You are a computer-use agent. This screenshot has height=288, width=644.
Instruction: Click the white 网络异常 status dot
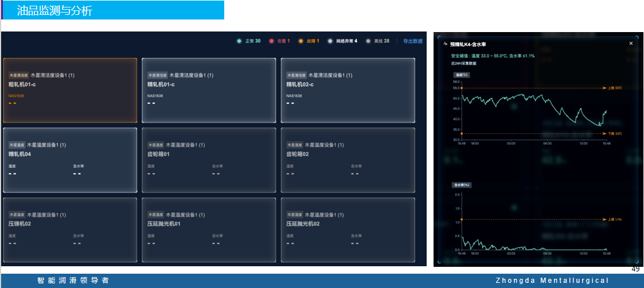click(330, 41)
